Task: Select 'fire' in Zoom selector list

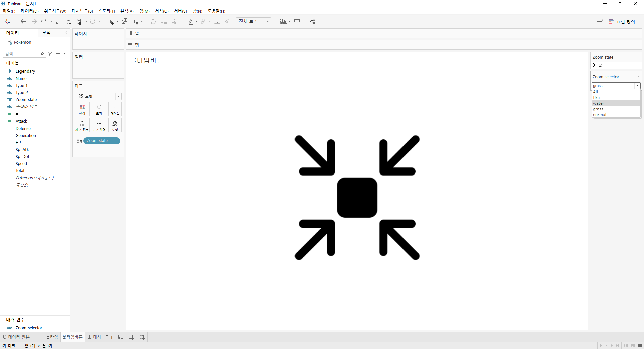Action: coord(616,98)
